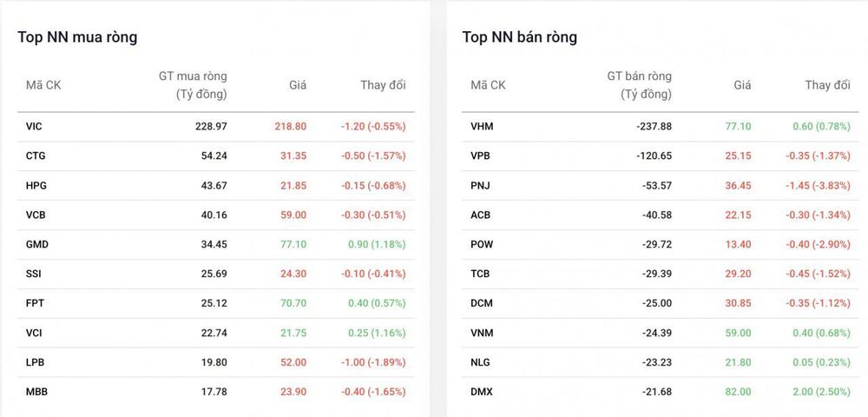The image size is (868, 417).
Task: Click the -40.58 value for ACB
Action: 656,215
